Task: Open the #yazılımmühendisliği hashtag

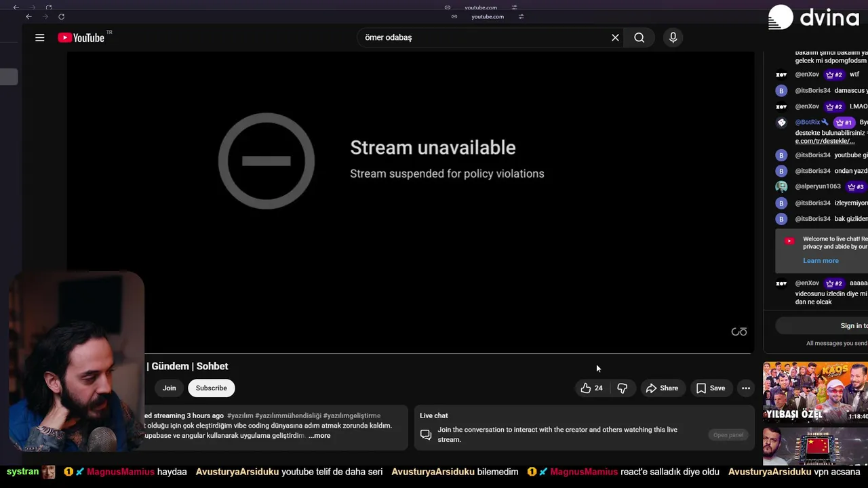Action: pyautogui.click(x=288, y=416)
